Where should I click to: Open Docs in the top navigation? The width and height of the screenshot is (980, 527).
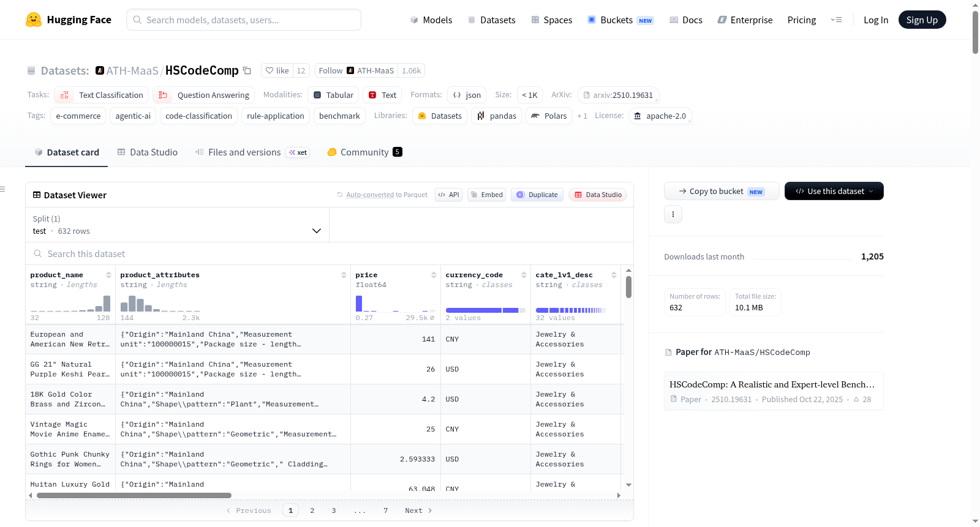pyautogui.click(x=686, y=20)
